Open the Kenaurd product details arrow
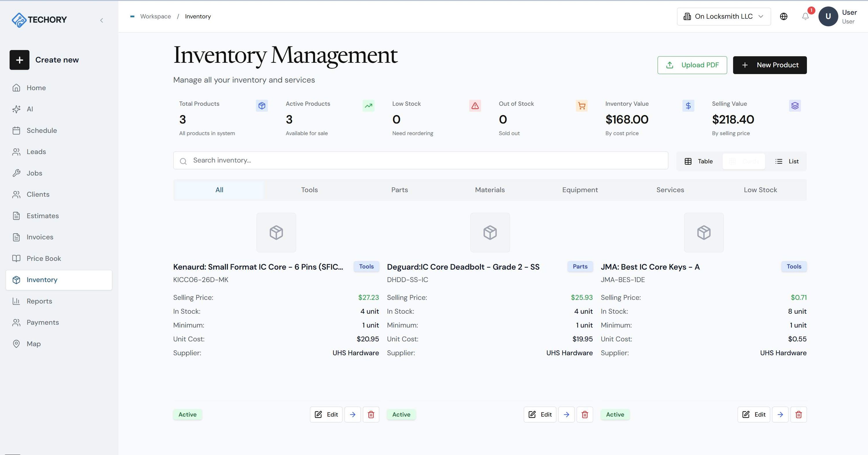 click(352, 415)
